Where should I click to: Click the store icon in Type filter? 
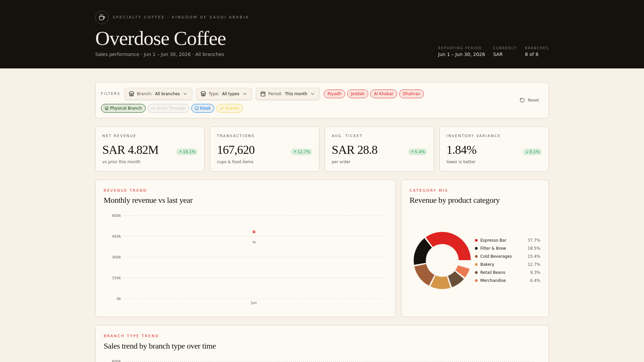[x=203, y=94]
